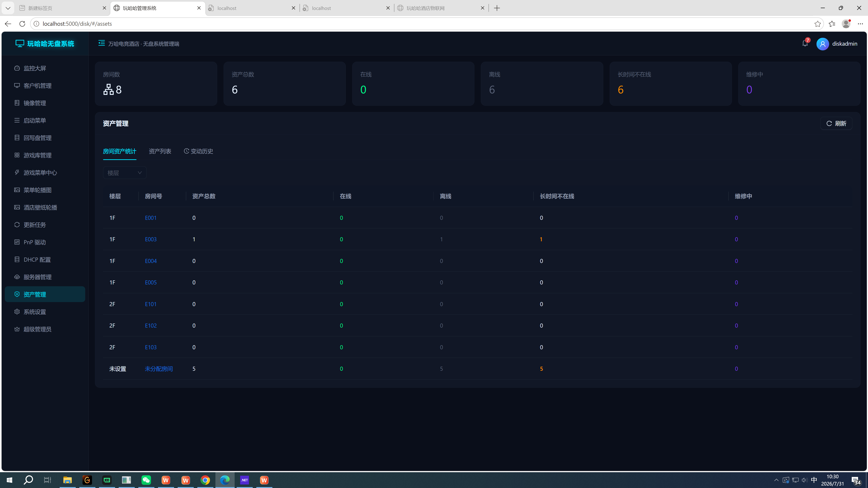The width and height of the screenshot is (868, 488).
Task: Open the browser tab search dropdown
Action: coord(8,8)
